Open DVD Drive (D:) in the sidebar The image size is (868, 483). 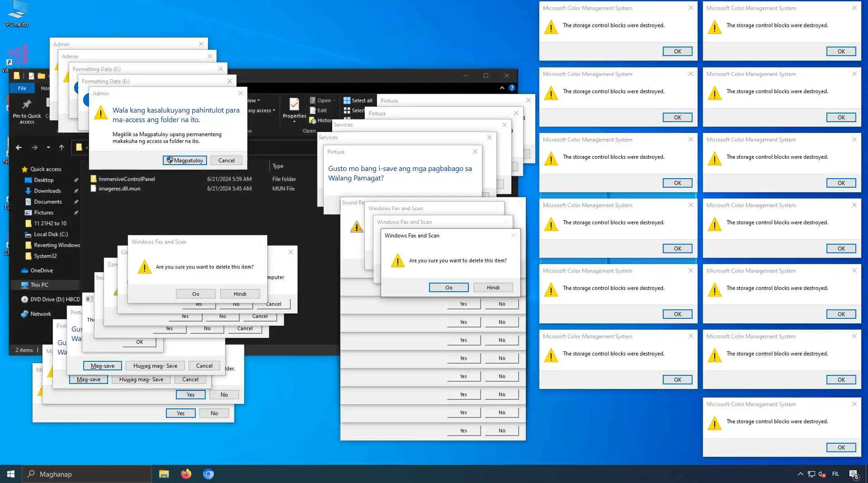click(55, 299)
